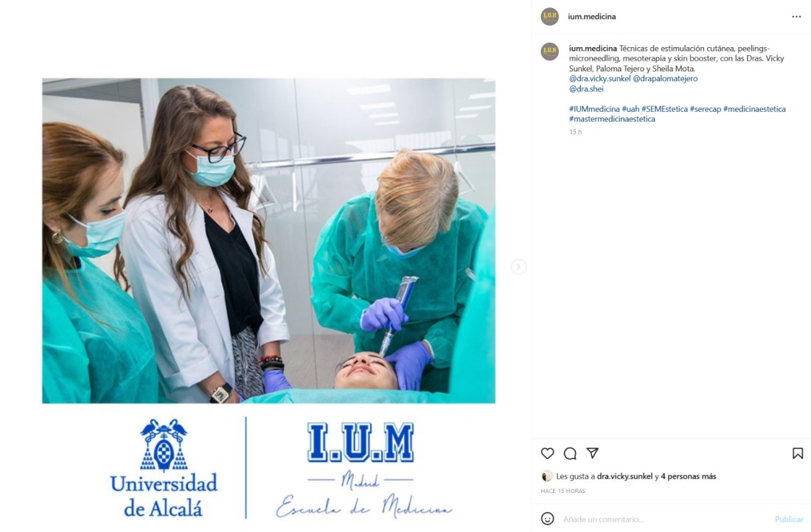
Task: Go to next photo carousel arrow
Action: pos(519,267)
